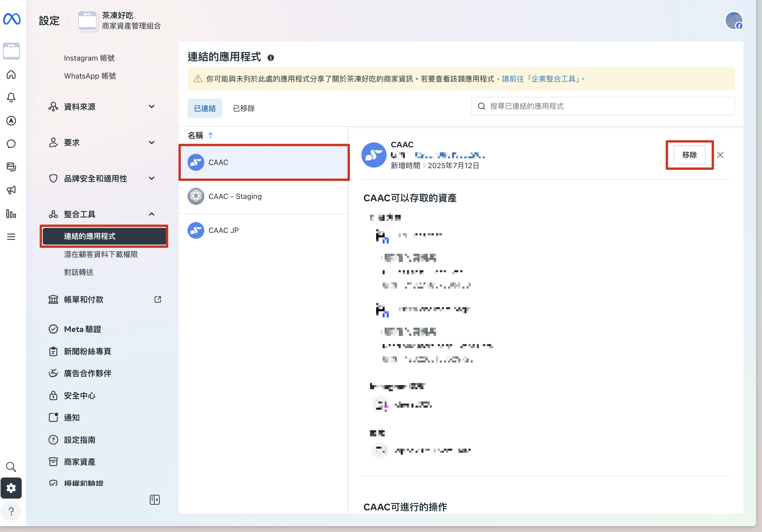Switch to the 已連結 tab

(205, 108)
